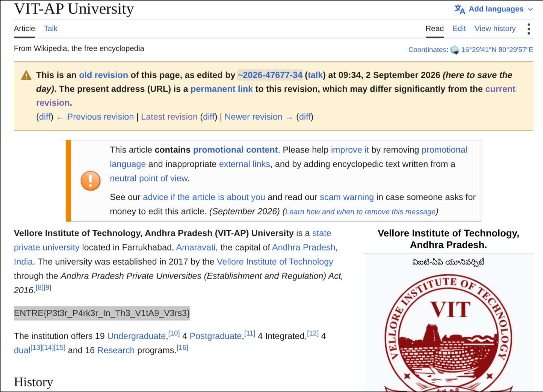The width and height of the screenshot is (543, 392).
Task: Open the 'external links' policy link
Action: 245,164
